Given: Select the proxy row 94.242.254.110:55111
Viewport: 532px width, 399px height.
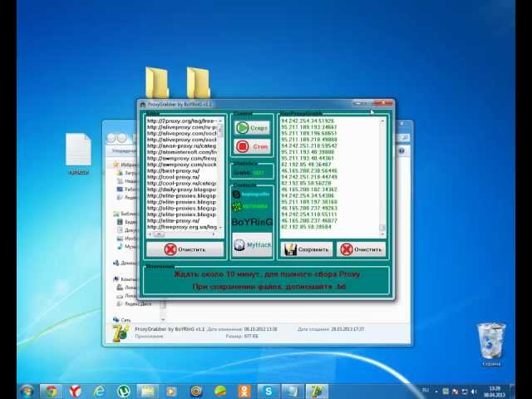Looking at the screenshot, I should (x=308, y=214).
